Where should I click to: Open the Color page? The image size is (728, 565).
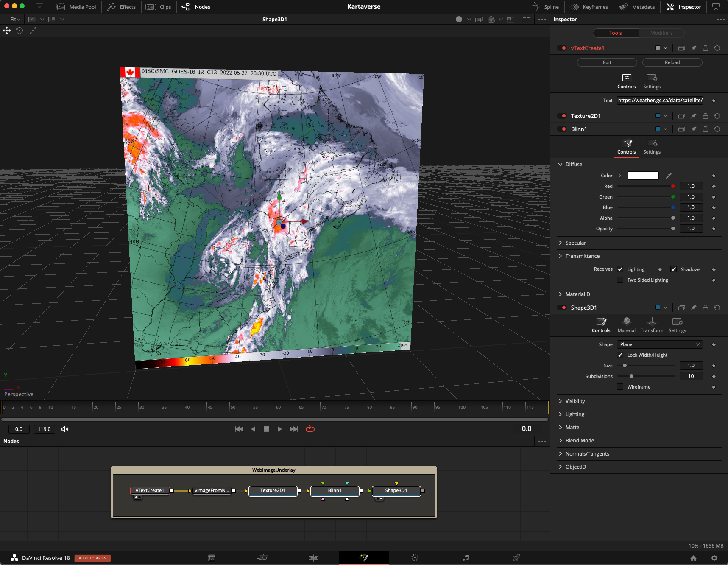(x=415, y=558)
